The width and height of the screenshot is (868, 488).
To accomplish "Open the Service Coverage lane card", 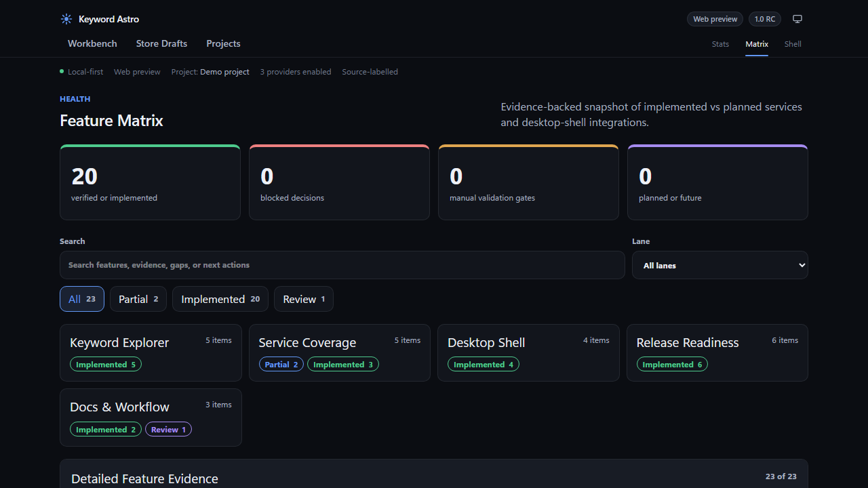I will [x=340, y=352].
